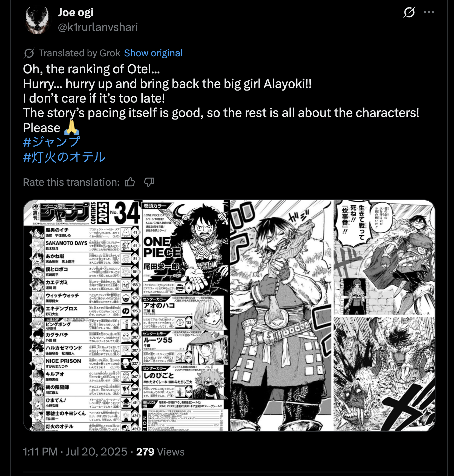This screenshot has width=454, height=476.
Task: Rate translation with thumbs up
Action: click(130, 182)
